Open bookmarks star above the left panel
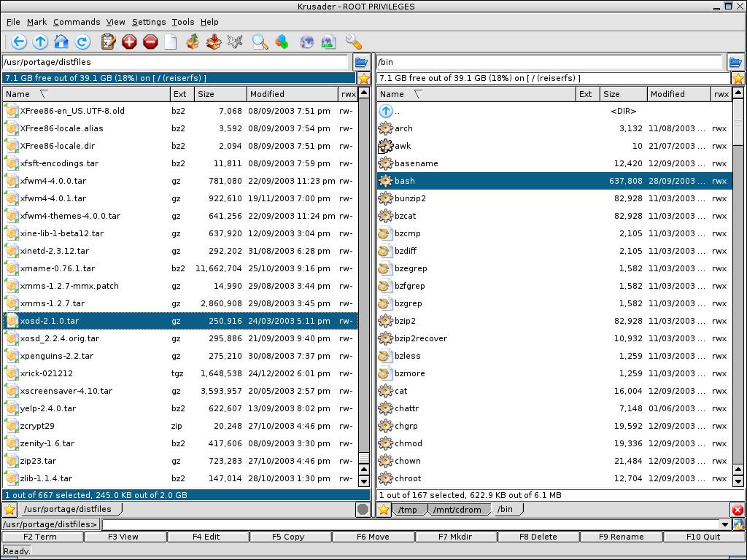This screenshot has width=747, height=560. coord(364,79)
